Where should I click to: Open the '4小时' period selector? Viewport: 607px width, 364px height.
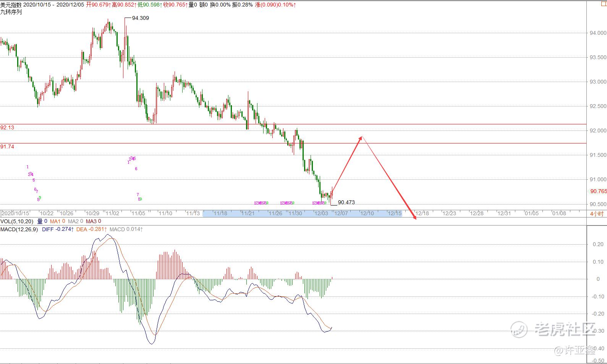[597, 214]
